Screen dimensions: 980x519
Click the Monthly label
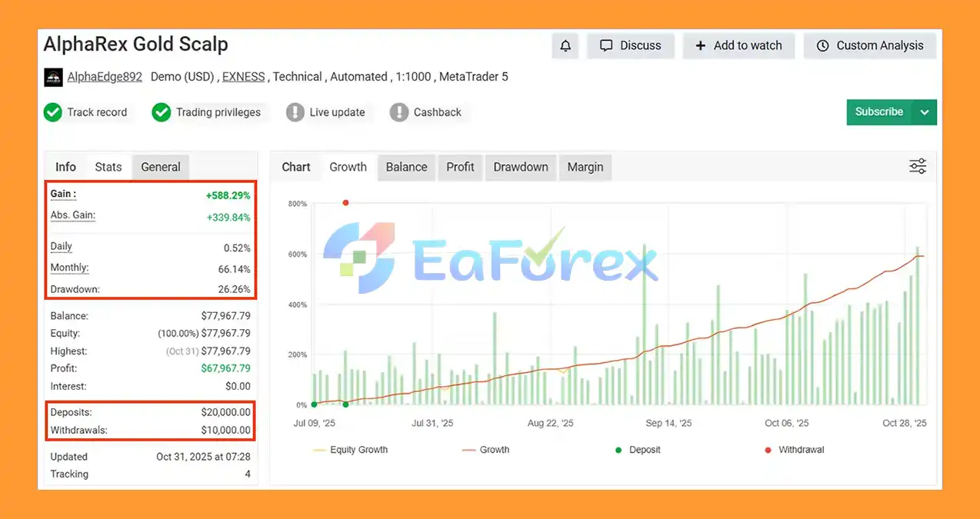[70, 268]
